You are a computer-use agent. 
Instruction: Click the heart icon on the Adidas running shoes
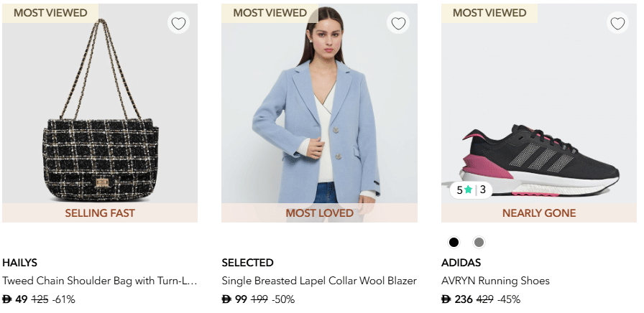click(x=617, y=24)
